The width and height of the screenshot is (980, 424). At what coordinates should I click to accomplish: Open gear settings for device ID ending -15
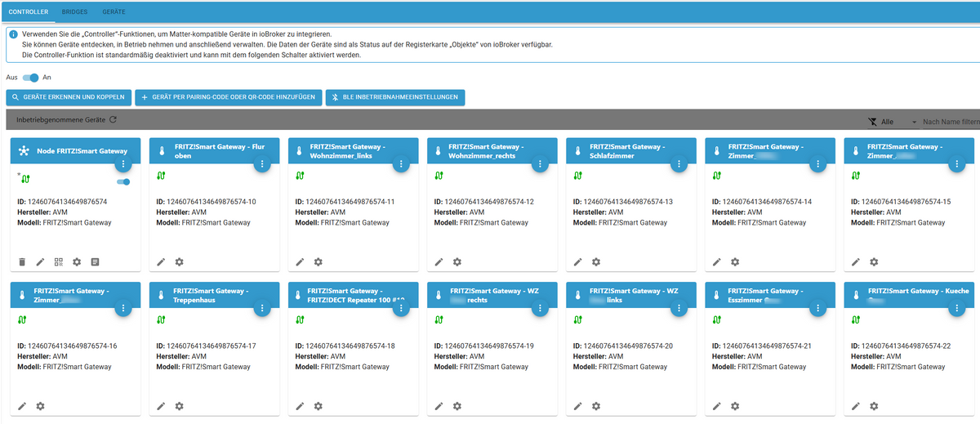[x=873, y=261]
